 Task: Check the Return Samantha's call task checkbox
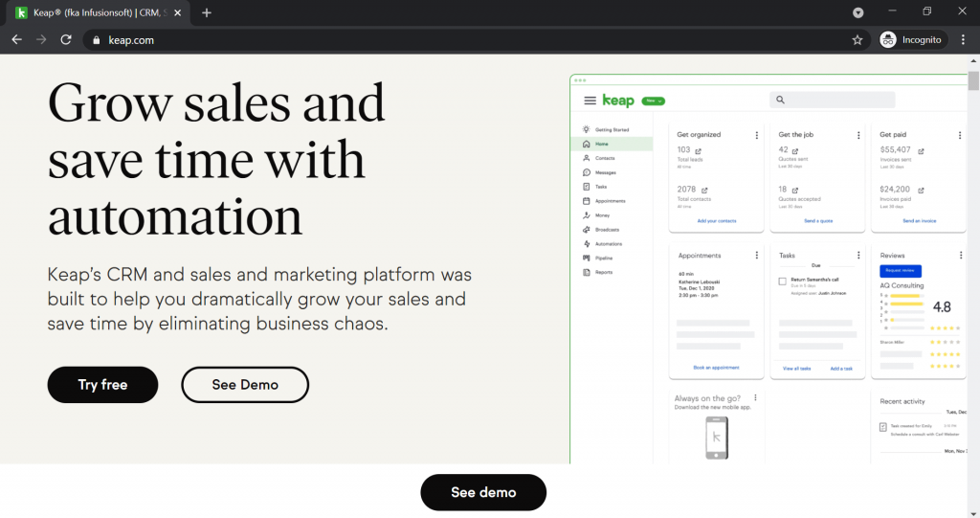pyautogui.click(x=782, y=282)
